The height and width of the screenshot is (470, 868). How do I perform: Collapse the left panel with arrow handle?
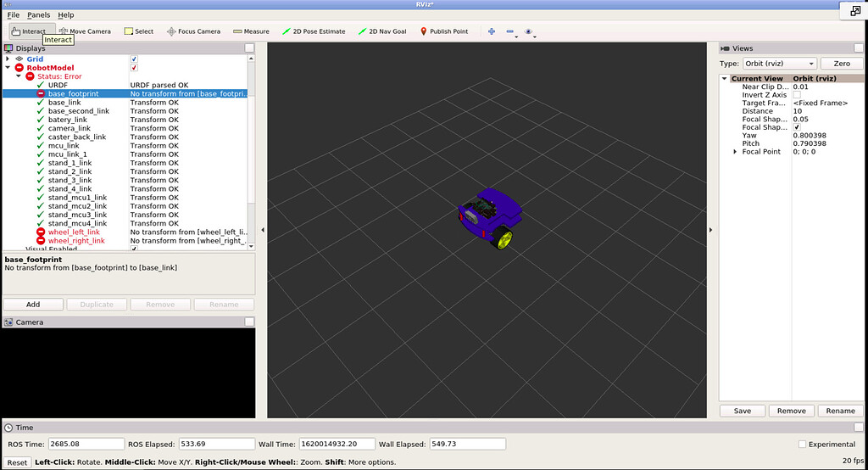click(263, 229)
